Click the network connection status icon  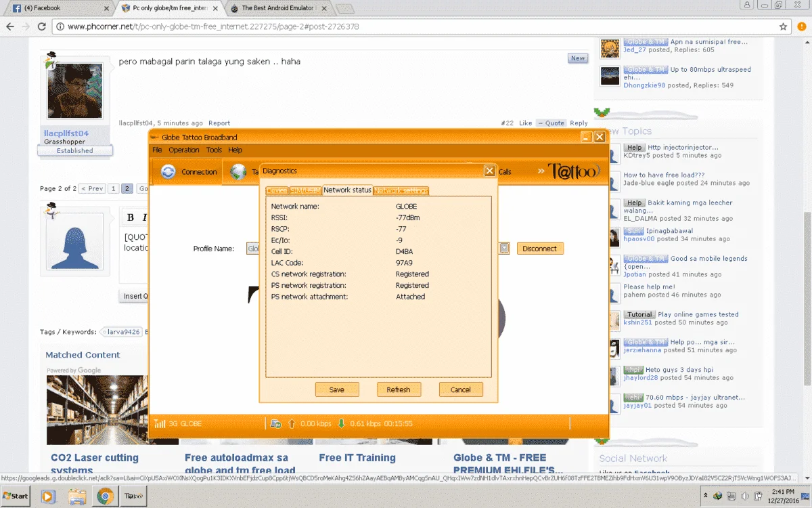[x=275, y=423]
